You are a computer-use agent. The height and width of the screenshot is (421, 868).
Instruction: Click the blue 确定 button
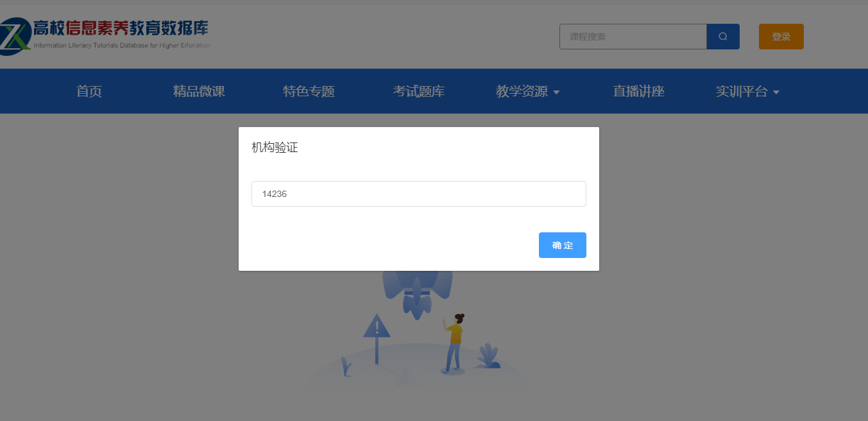click(563, 245)
